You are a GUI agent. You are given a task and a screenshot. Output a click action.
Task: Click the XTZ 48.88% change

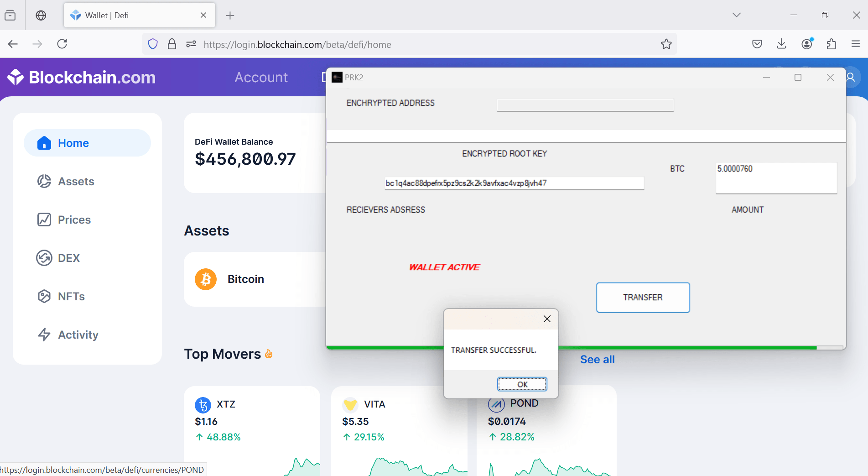click(x=218, y=437)
